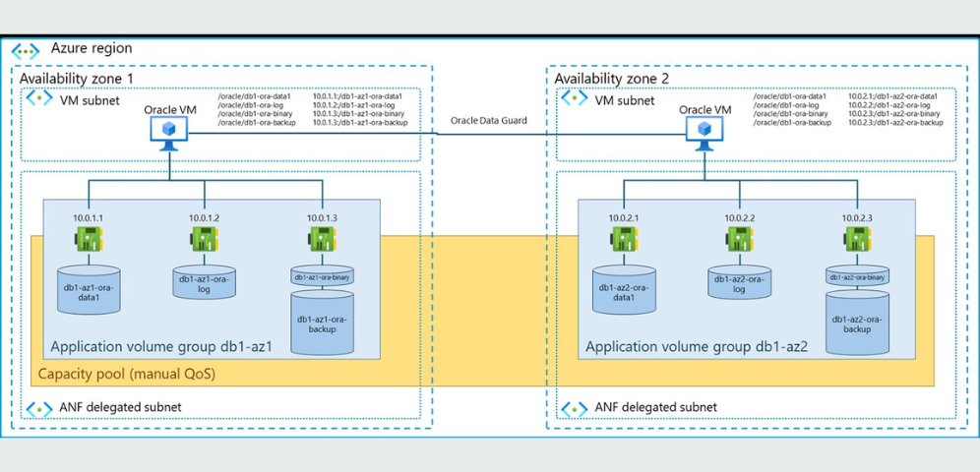
Task: Click the '10.0.2.2' IP label above its card
Action: click(739, 218)
